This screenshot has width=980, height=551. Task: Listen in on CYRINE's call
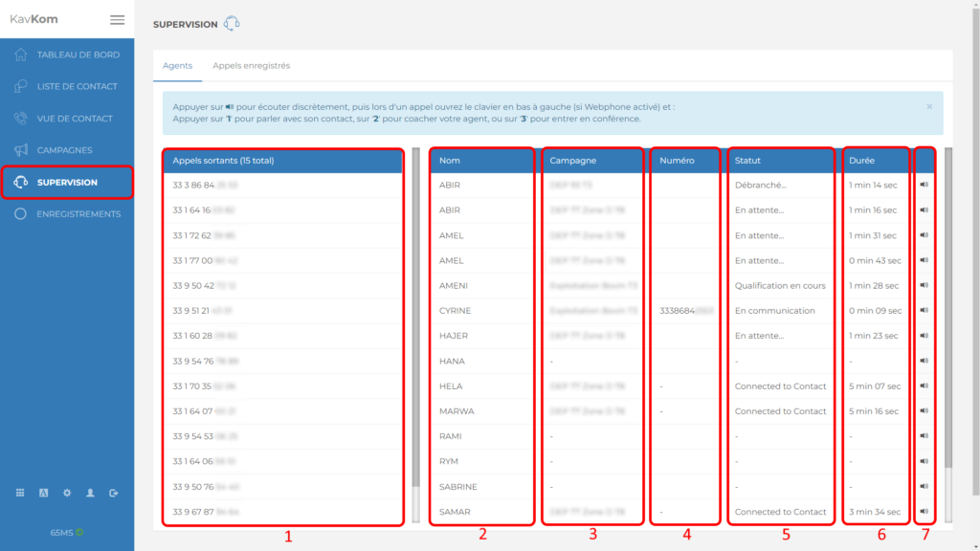(x=924, y=311)
